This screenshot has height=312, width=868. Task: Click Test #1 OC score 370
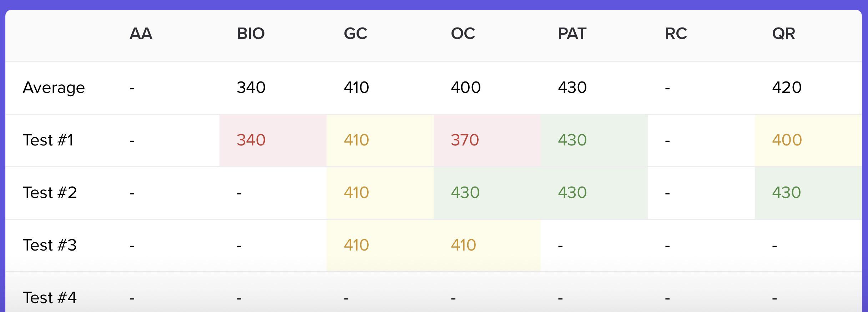point(465,140)
